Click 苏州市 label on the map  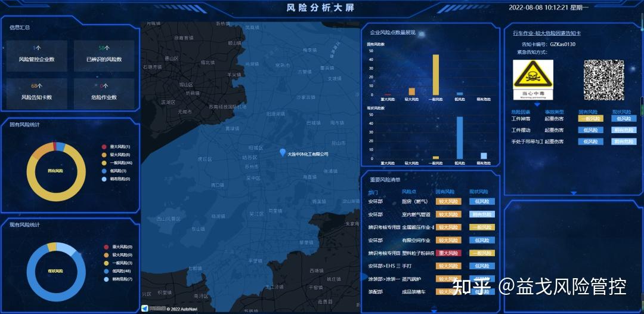[x=252, y=167]
